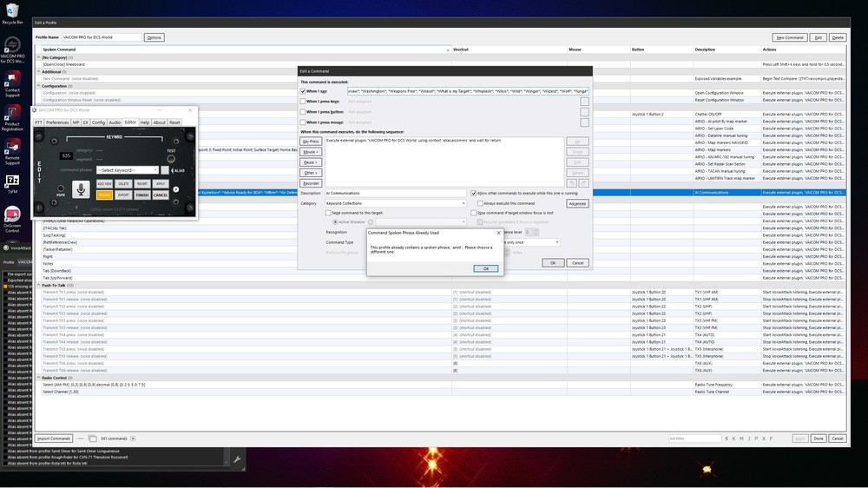
Task: Click the Import Commands button
Action: 54,439
